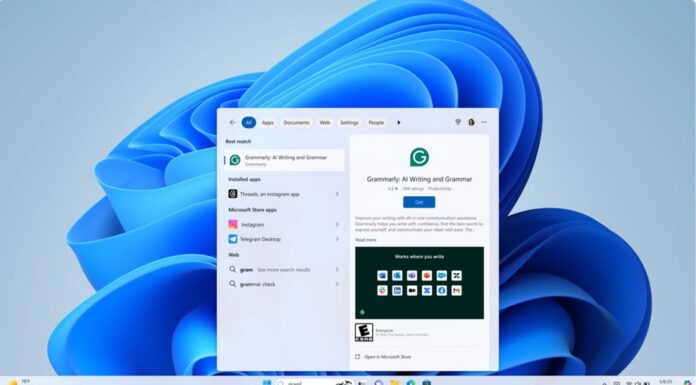Viewport: 696px width, 385px height.
Task: Go back with the search panel arrow
Action: (232, 123)
